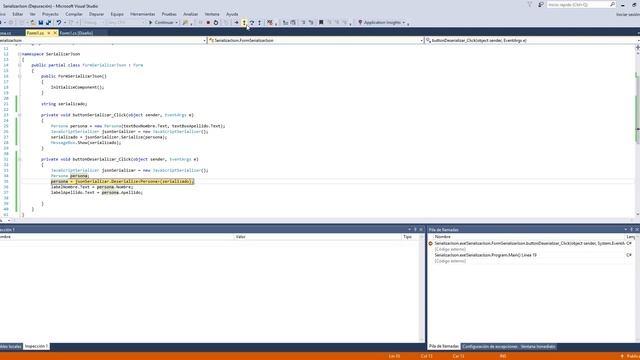Image resolution: width=640 pixels, height=360 pixels.
Task: Click the Tipo column header in watch
Action: click(x=407, y=237)
